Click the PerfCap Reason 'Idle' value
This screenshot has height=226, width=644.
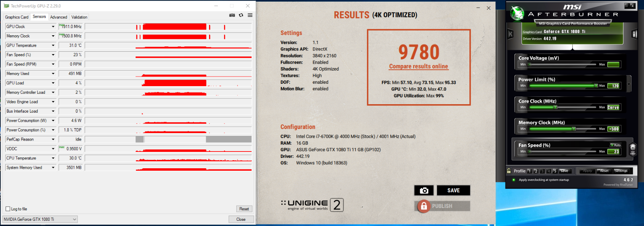click(x=71, y=139)
